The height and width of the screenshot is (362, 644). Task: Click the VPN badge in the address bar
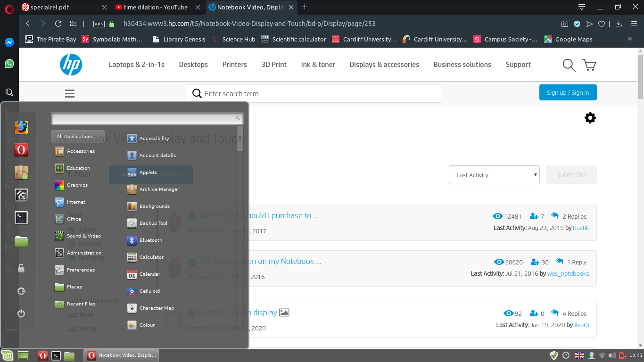99,23
